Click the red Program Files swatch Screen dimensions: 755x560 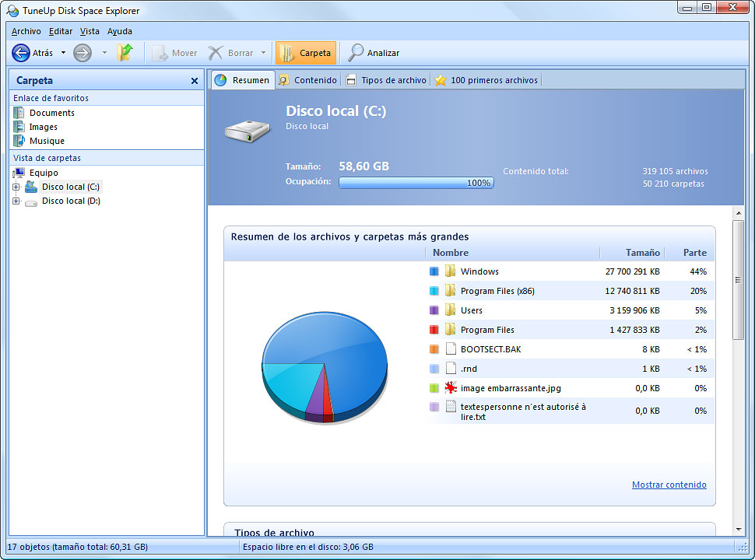click(434, 330)
